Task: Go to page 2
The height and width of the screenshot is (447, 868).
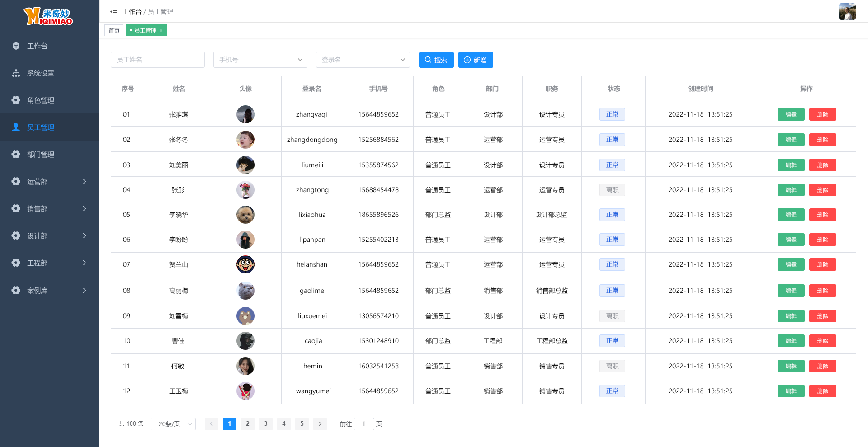Action: [x=248, y=424]
